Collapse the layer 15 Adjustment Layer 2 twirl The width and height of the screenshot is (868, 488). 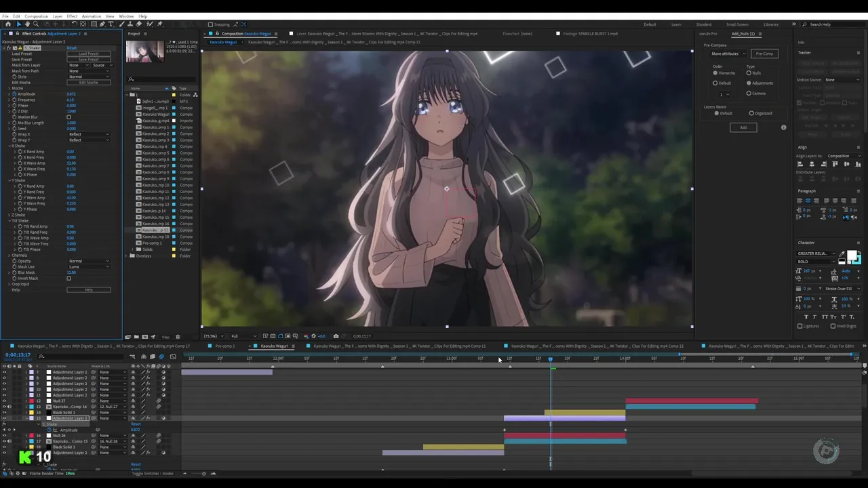(27, 418)
